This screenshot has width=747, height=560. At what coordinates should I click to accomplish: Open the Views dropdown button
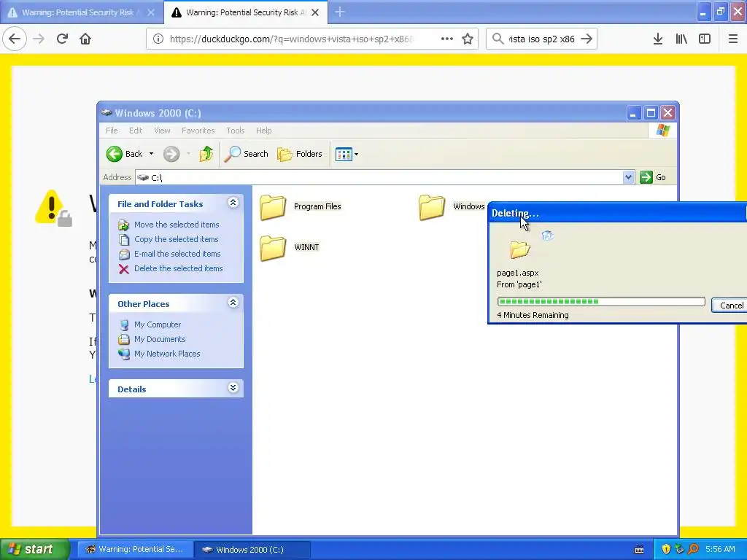(x=347, y=154)
